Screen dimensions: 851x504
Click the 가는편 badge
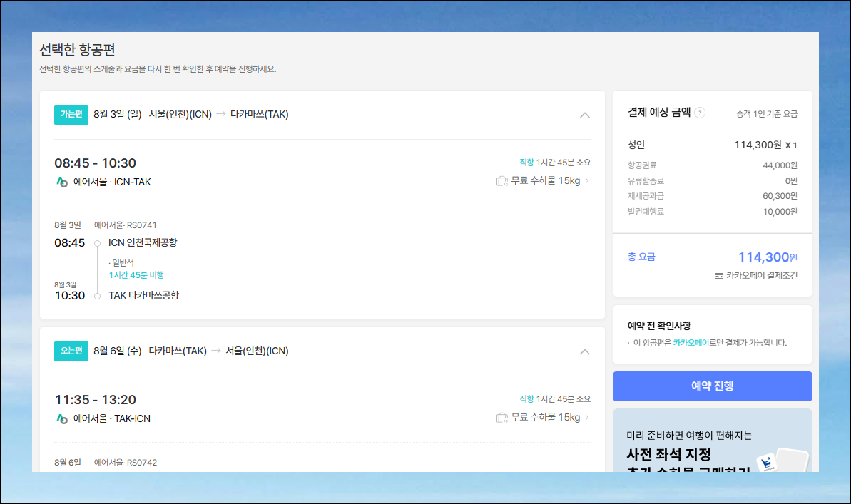tap(71, 114)
